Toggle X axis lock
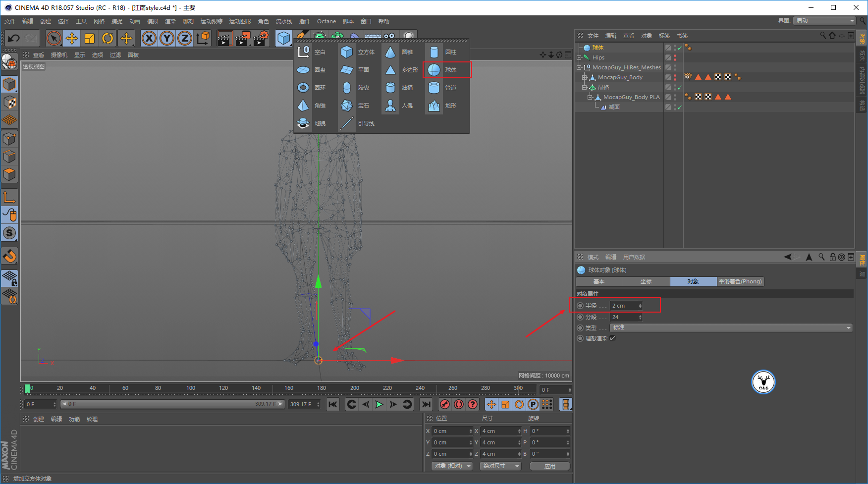Viewport: 868px width, 484px height. pos(149,38)
